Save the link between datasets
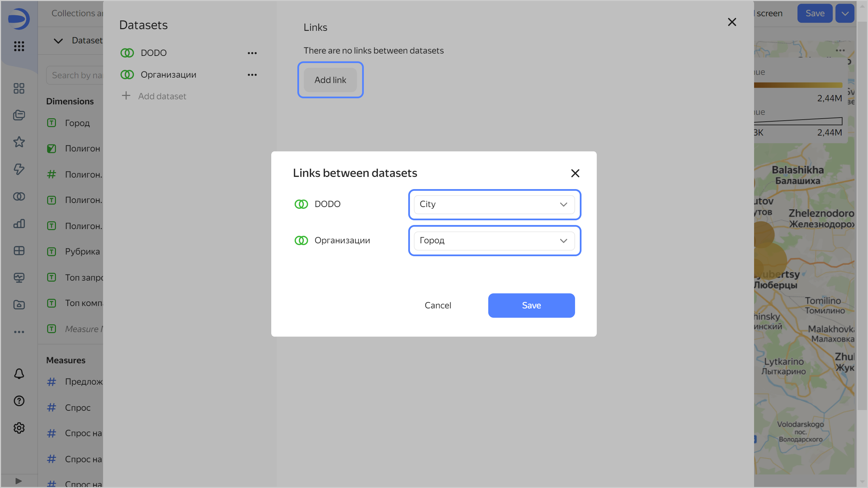 (x=531, y=305)
